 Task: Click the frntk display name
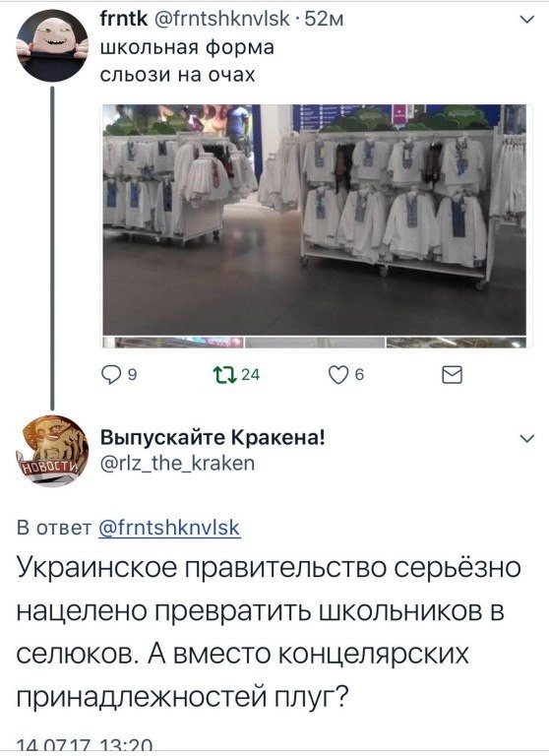(124, 19)
